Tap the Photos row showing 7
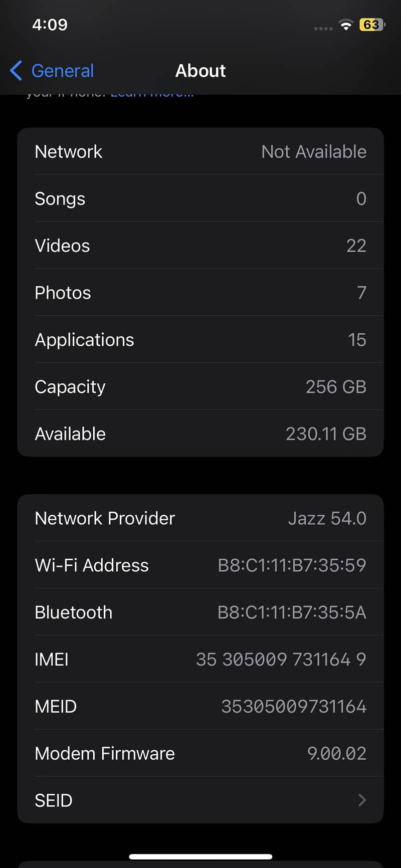The image size is (401, 868). pyautogui.click(x=200, y=293)
